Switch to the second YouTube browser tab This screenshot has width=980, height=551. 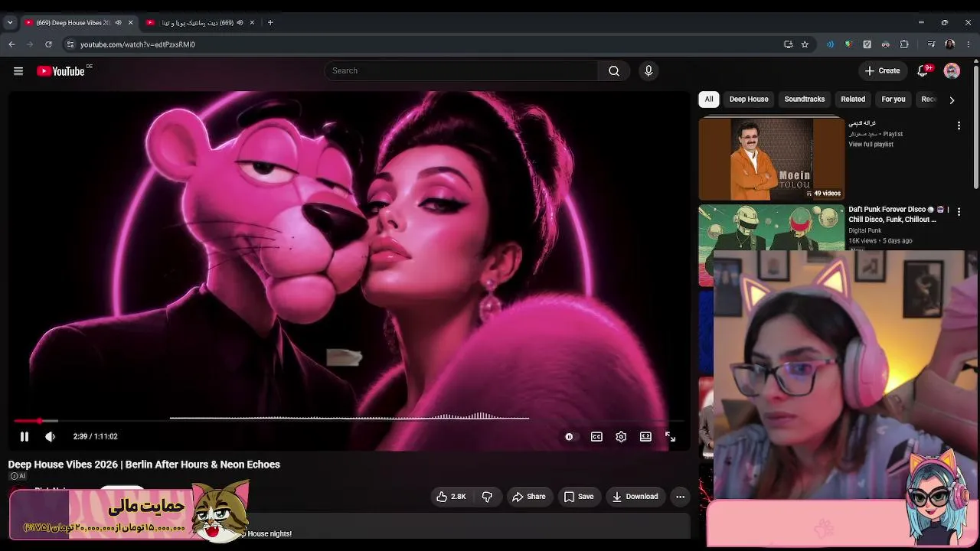198,23
